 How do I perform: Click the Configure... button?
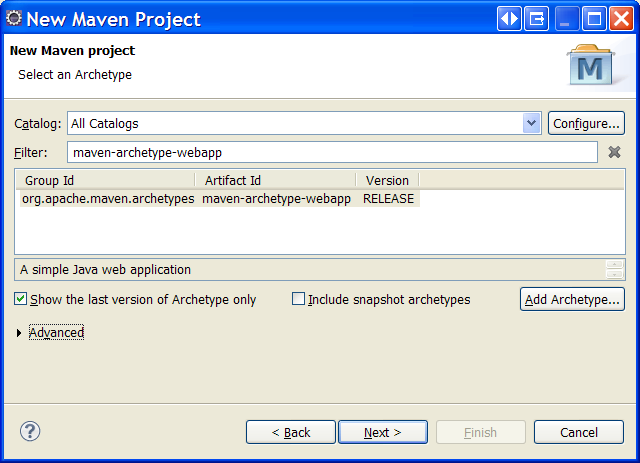[x=586, y=123]
